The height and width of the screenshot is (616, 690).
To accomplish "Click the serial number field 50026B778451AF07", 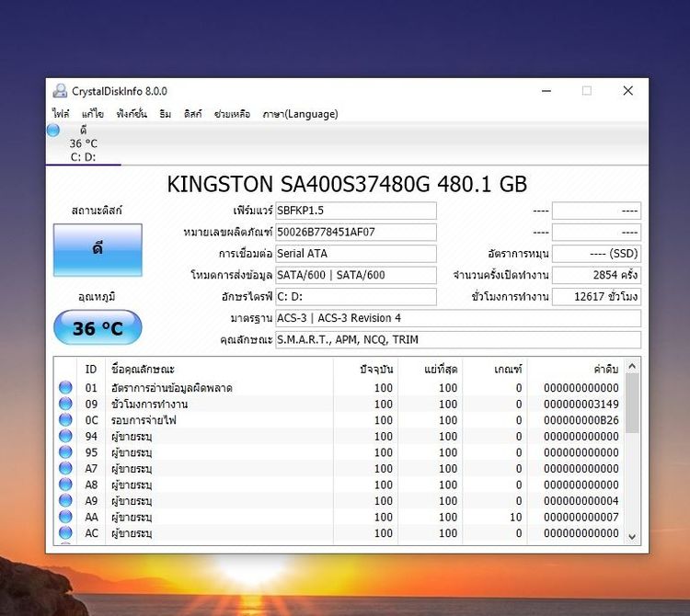I will tap(356, 233).
